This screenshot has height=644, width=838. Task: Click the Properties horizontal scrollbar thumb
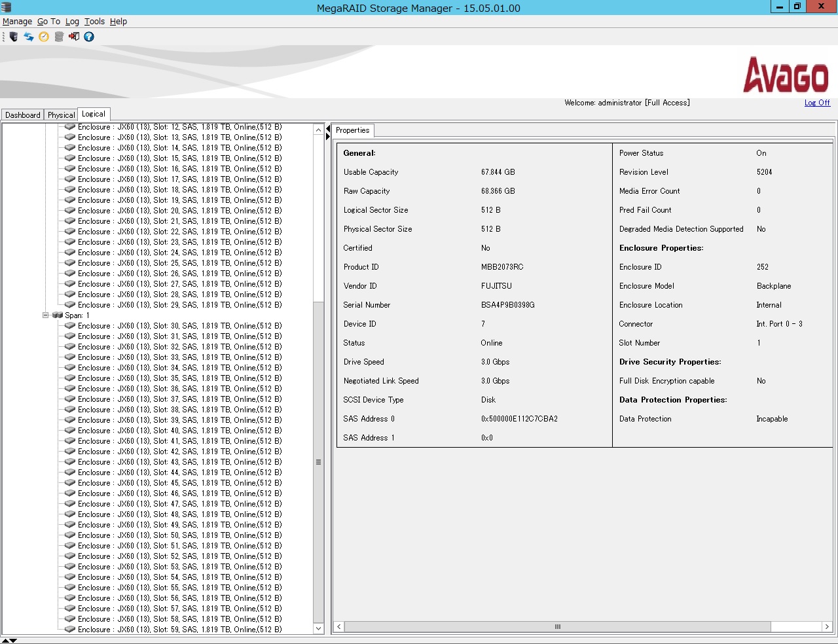(x=557, y=627)
